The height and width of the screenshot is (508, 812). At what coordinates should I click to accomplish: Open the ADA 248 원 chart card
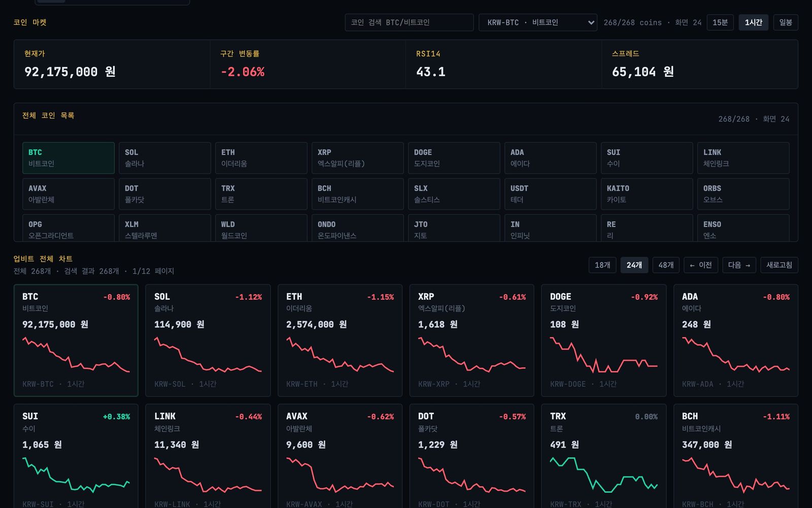[x=736, y=340]
